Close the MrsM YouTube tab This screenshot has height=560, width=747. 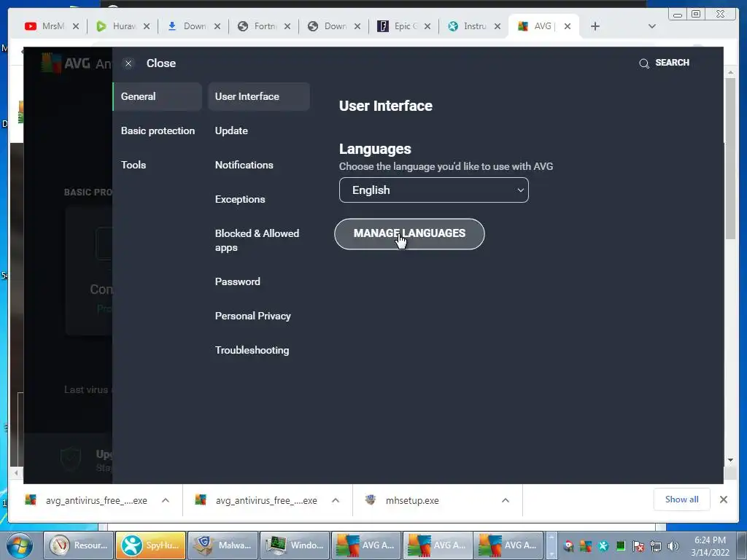[75, 26]
